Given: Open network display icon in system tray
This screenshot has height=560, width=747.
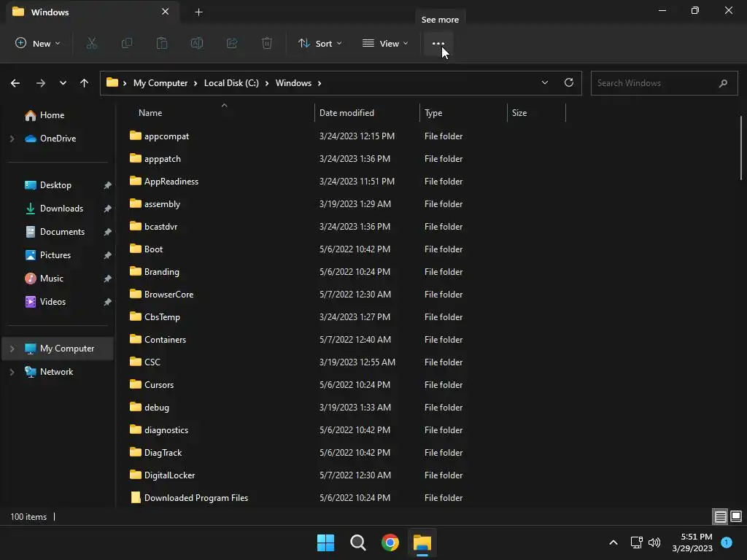Looking at the screenshot, I should 636,542.
